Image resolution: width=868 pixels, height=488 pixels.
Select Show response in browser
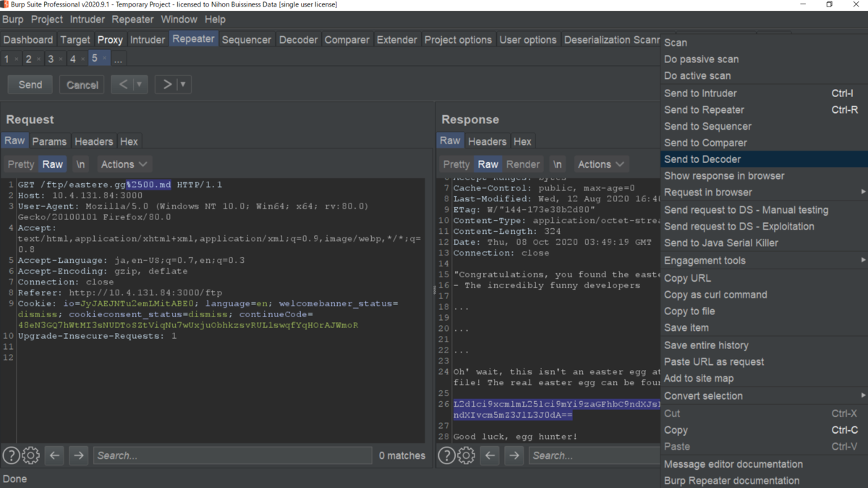[x=764, y=176]
